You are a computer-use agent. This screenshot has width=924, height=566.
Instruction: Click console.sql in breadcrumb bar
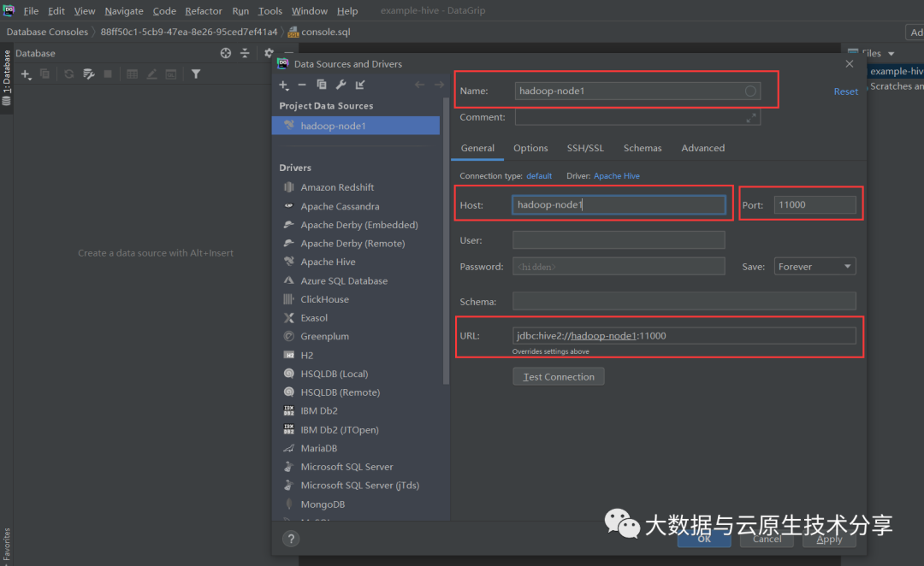[319, 32]
